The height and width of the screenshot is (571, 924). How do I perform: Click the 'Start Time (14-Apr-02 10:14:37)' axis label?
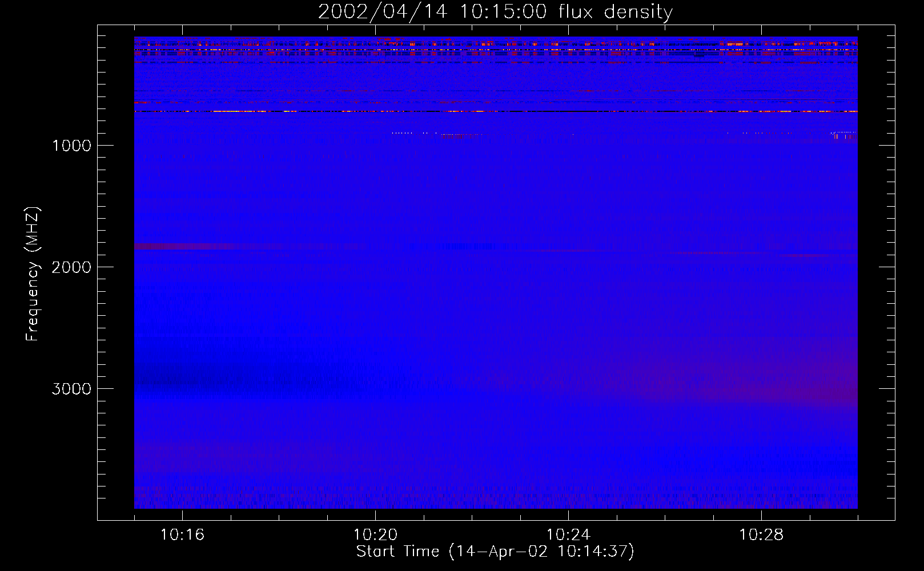tap(495, 552)
